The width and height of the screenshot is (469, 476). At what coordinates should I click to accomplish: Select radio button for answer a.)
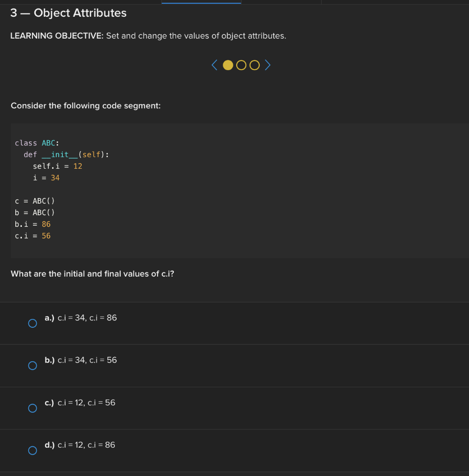point(32,323)
